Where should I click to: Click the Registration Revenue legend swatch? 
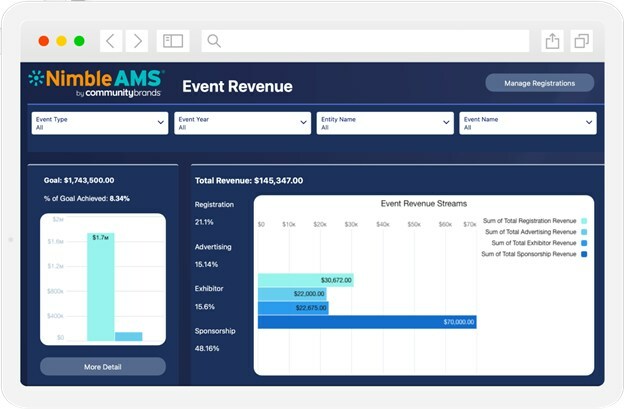pos(584,221)
